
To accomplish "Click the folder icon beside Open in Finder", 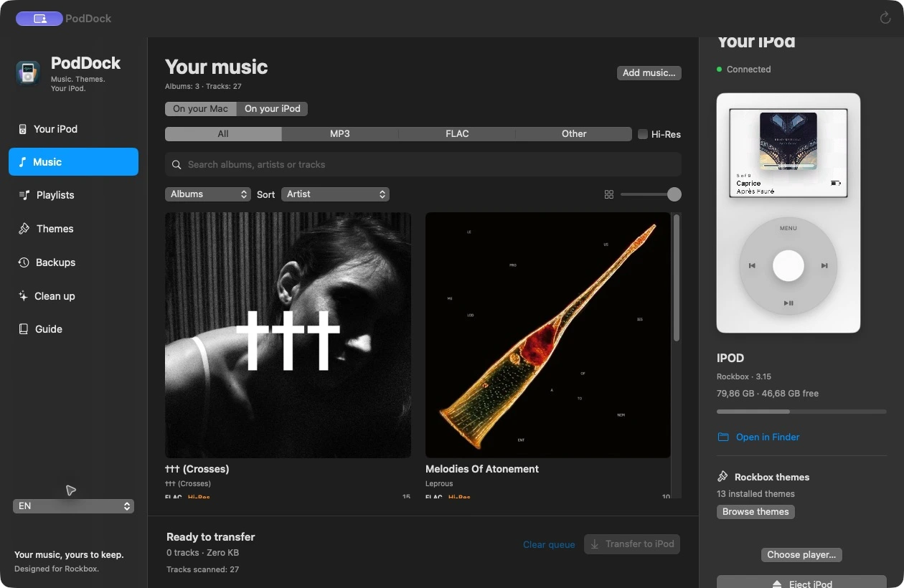I will (x=723, y=437).
